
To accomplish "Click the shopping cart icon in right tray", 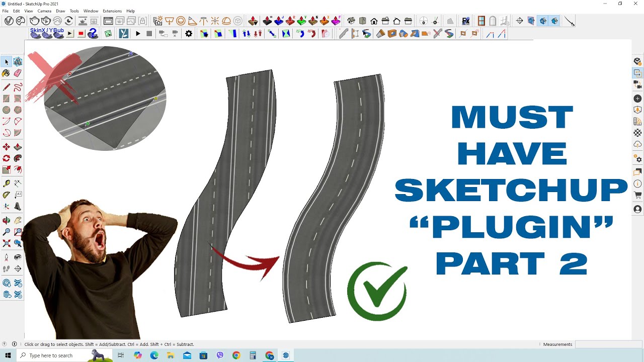I will click(x=638, y=196).
